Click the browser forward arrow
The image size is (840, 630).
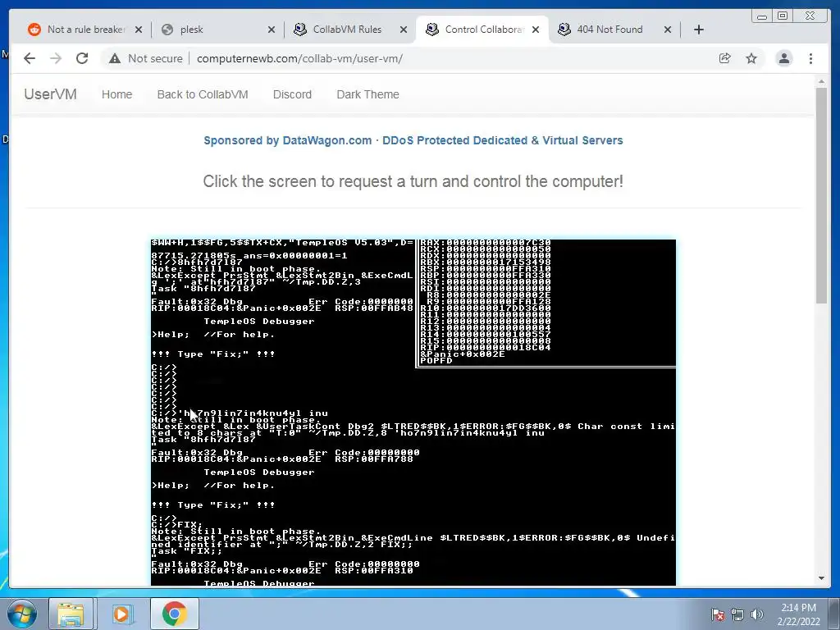click(x=56, y=58)
